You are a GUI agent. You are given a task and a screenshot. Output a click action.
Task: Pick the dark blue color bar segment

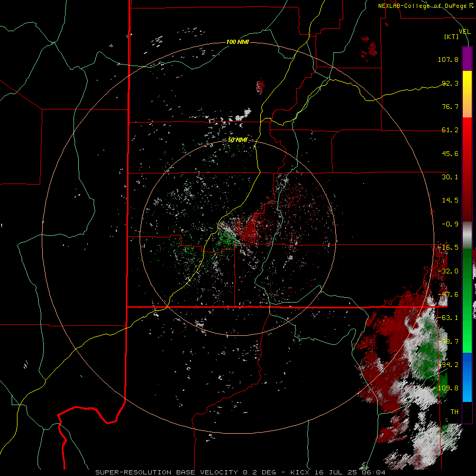[x=467, y=364]
